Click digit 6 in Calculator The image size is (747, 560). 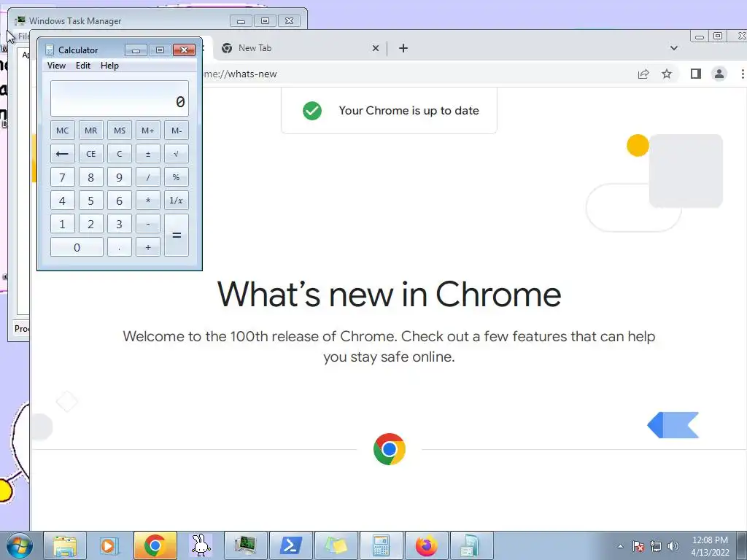119,201
